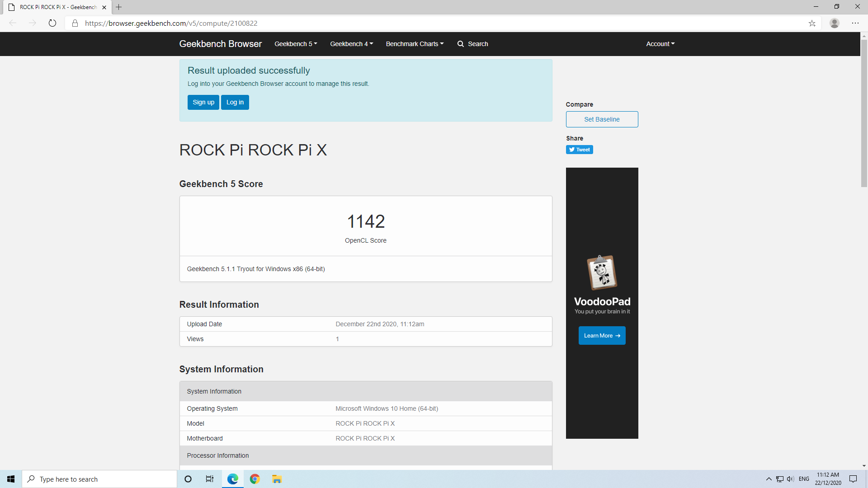The image size is (868, 488).
Task: Expand the Account dropdown
Action: click(x=660, y=44)
